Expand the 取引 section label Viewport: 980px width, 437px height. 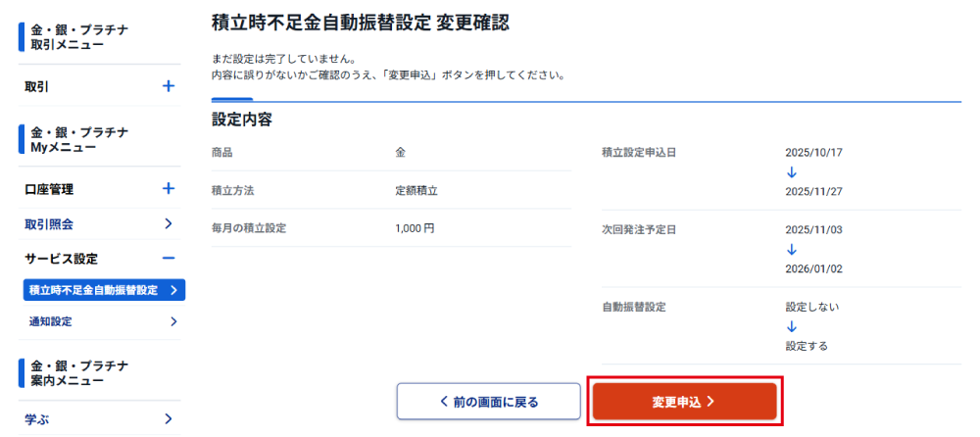tap(37, 86)
